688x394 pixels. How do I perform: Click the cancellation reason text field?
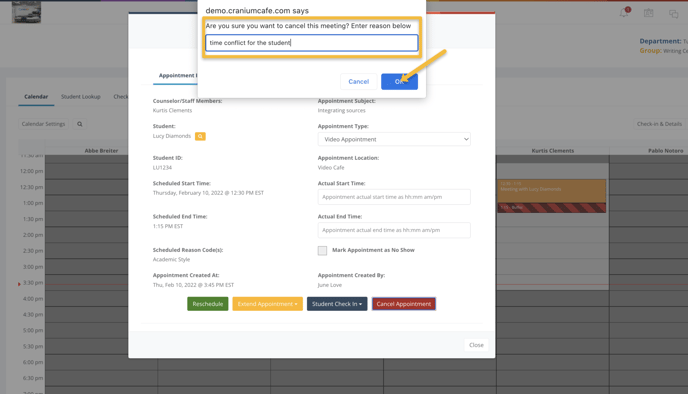click(x=312, y=43)
